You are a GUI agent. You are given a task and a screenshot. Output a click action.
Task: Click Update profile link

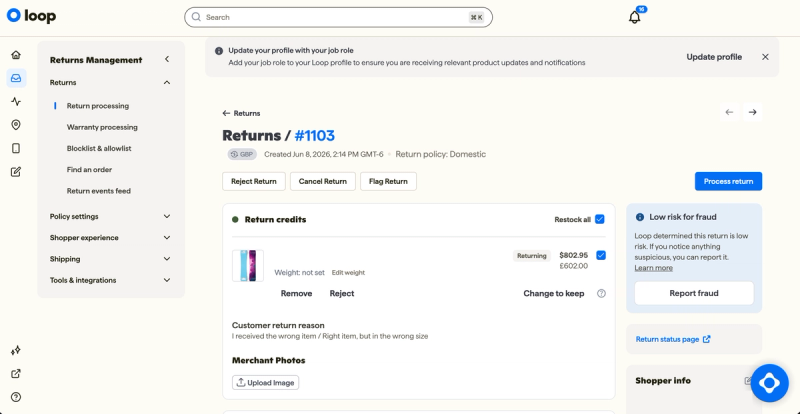coord(714,57)
